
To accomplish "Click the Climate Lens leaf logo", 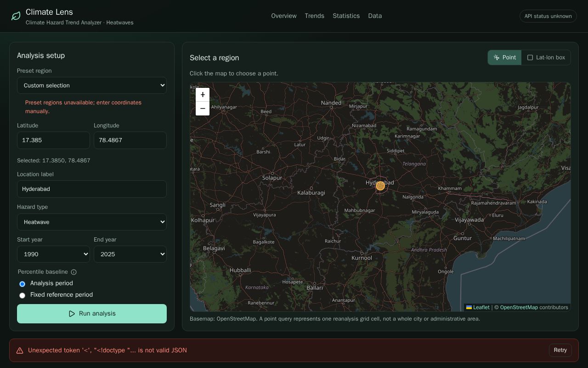I will tap(16, 16).
